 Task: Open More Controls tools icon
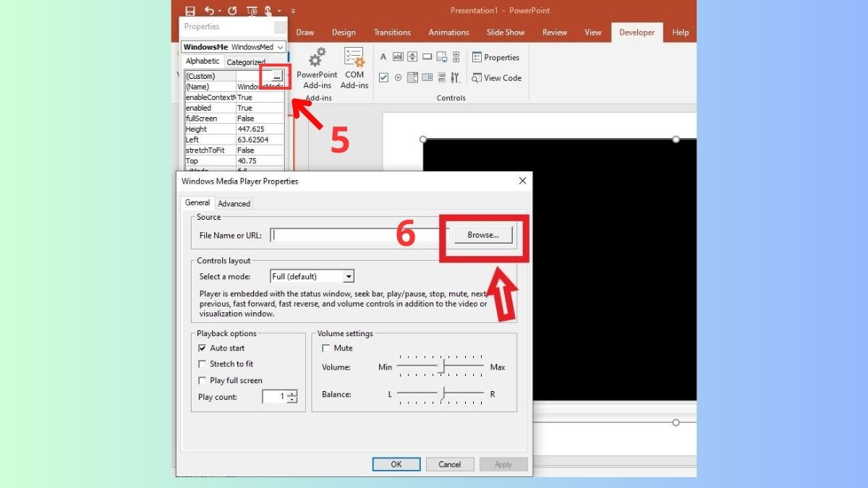coord(456,77)
